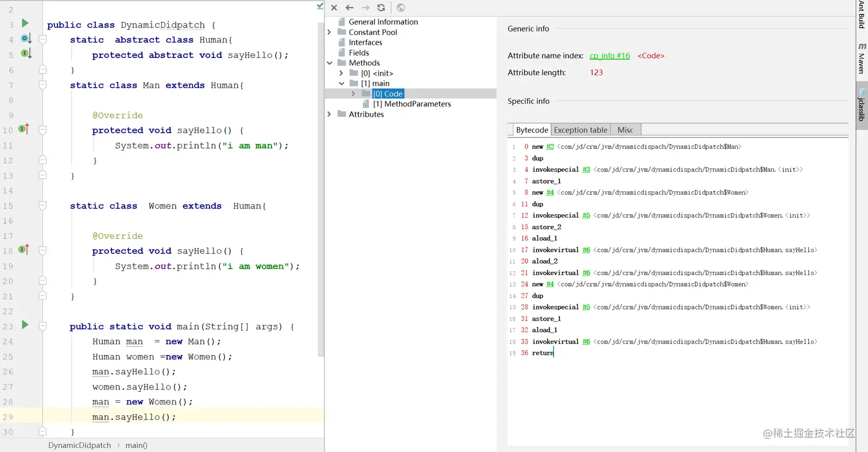This screenshot has width=868, height=452.
Task: Click aload_2 instruction at offset 20
Action: (545, 261)
